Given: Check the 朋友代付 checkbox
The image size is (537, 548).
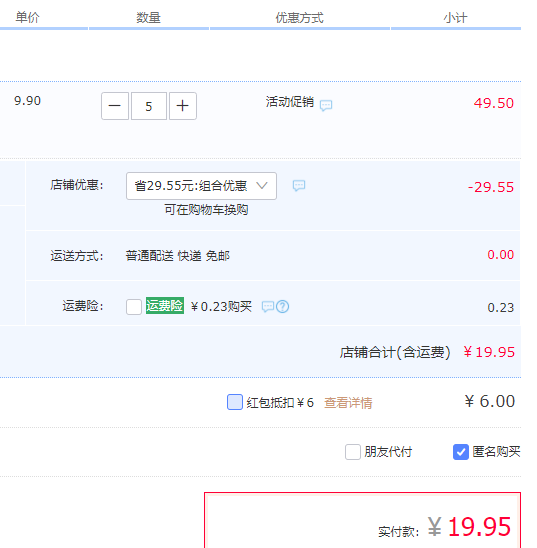Looking at the screenshot, I should tap(353, 452).
